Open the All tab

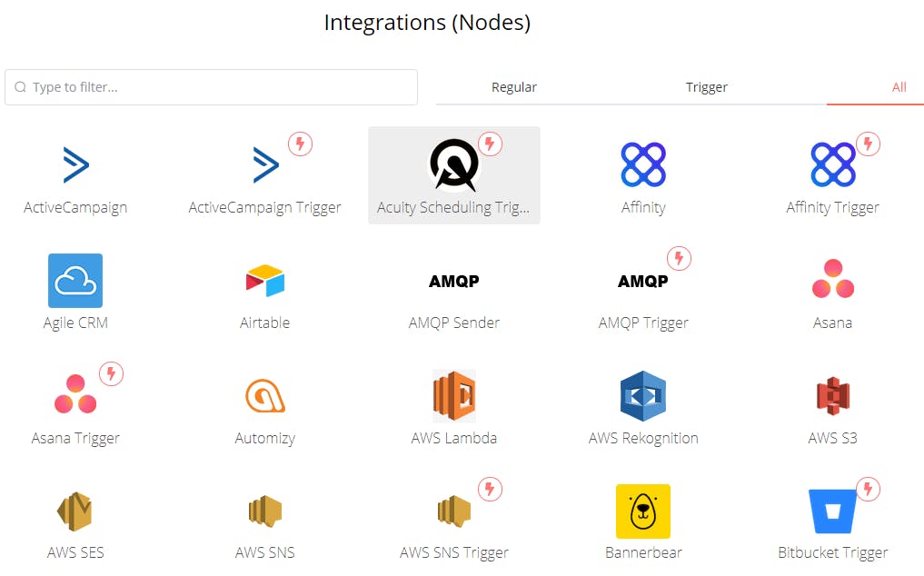click(899, 87)
